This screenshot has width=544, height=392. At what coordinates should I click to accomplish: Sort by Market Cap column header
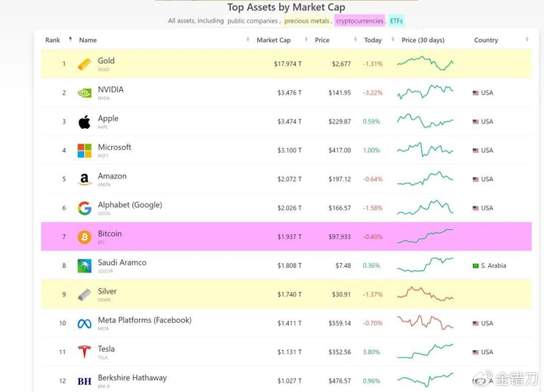[274, 40]
